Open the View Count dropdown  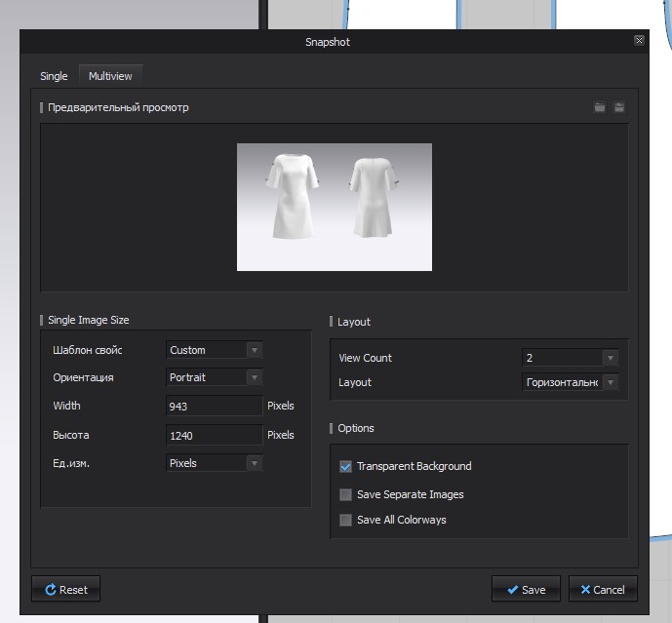(570, 358)
